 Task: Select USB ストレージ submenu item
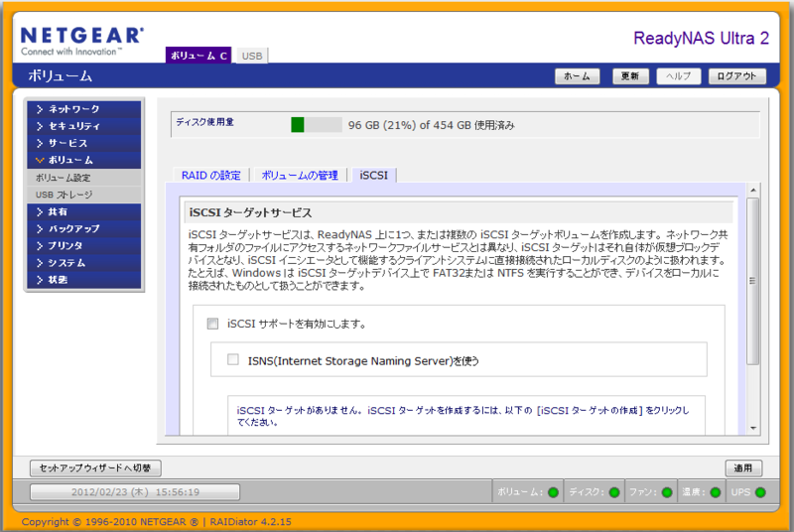84,195
